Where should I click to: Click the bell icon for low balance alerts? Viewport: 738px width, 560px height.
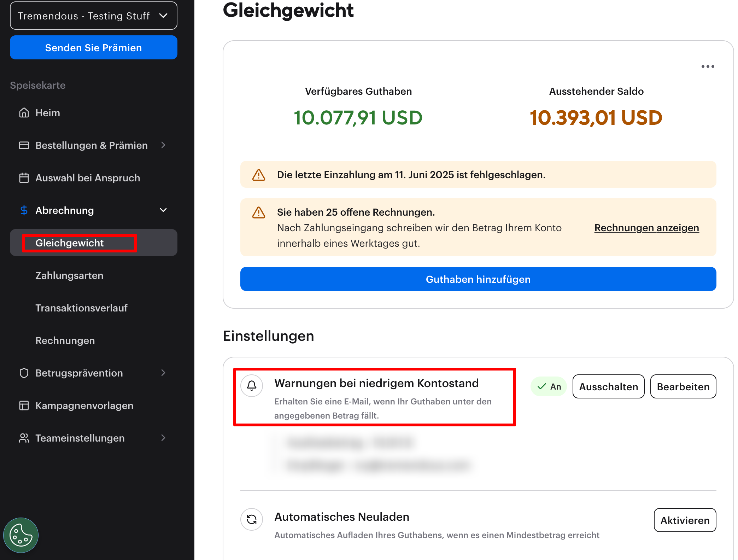click(x=252, y=386)
